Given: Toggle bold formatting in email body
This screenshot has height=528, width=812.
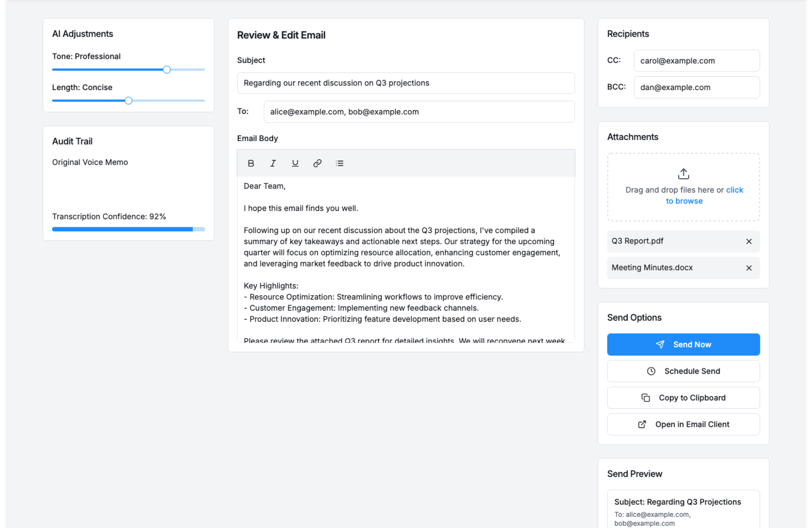Looking at the screenshot, I should (251, 163).
